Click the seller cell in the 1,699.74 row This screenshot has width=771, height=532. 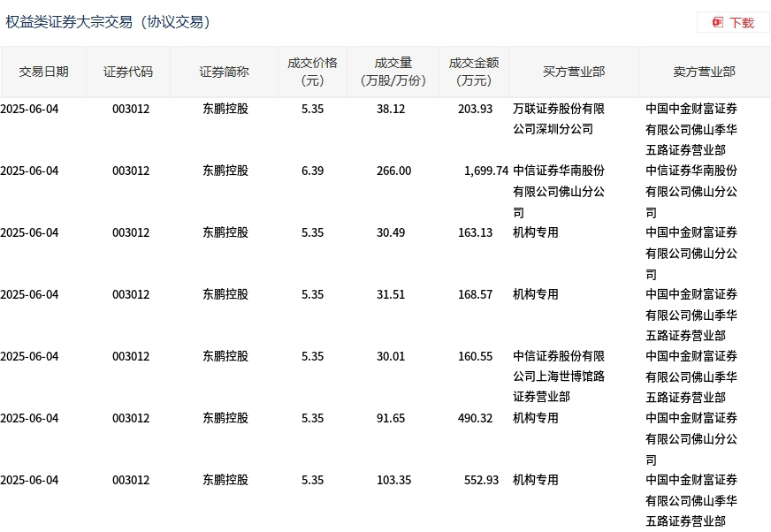[691, 191]
